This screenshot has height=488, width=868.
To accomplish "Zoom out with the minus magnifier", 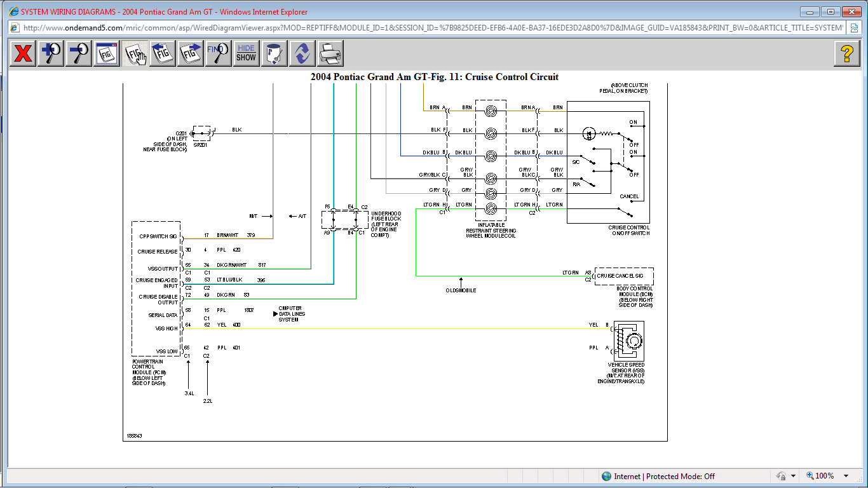I will click(79, 53).
